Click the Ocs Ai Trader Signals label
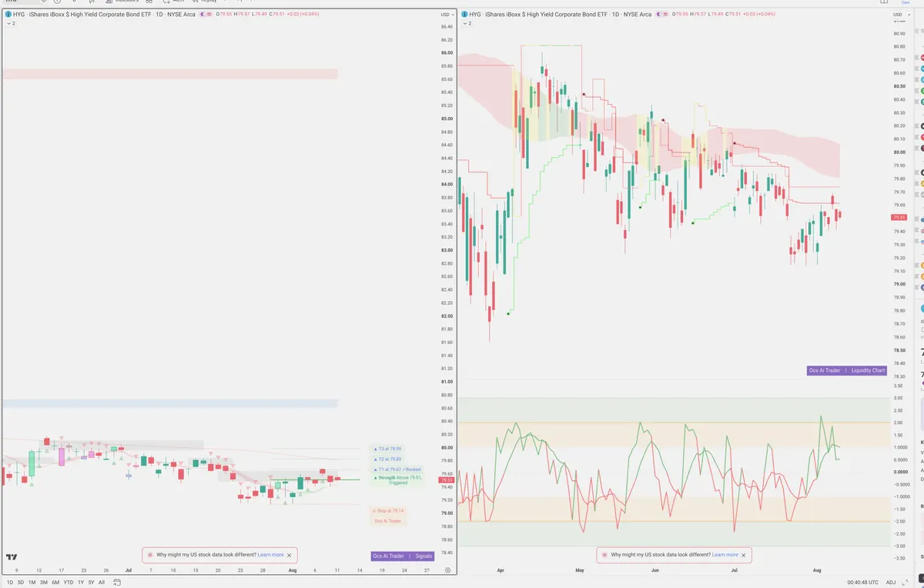924x588 pixels. pyautogui.click(x=402, y=556)
